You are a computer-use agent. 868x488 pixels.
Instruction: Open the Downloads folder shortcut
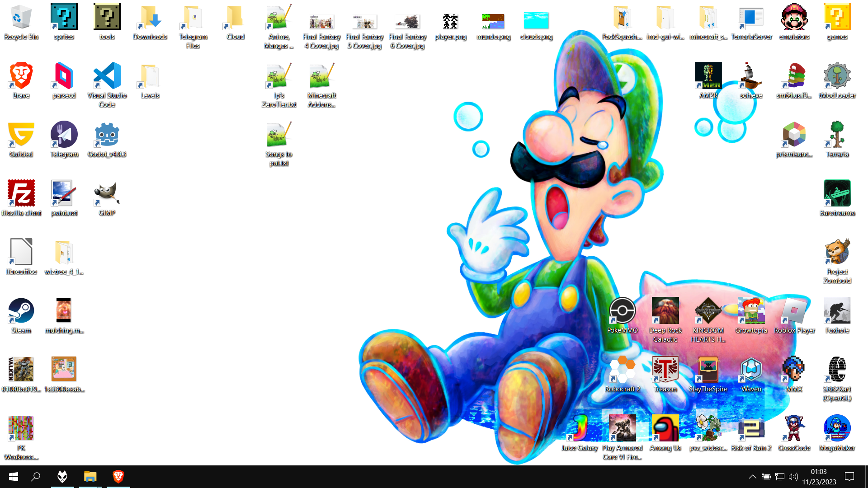coord(150,22)
